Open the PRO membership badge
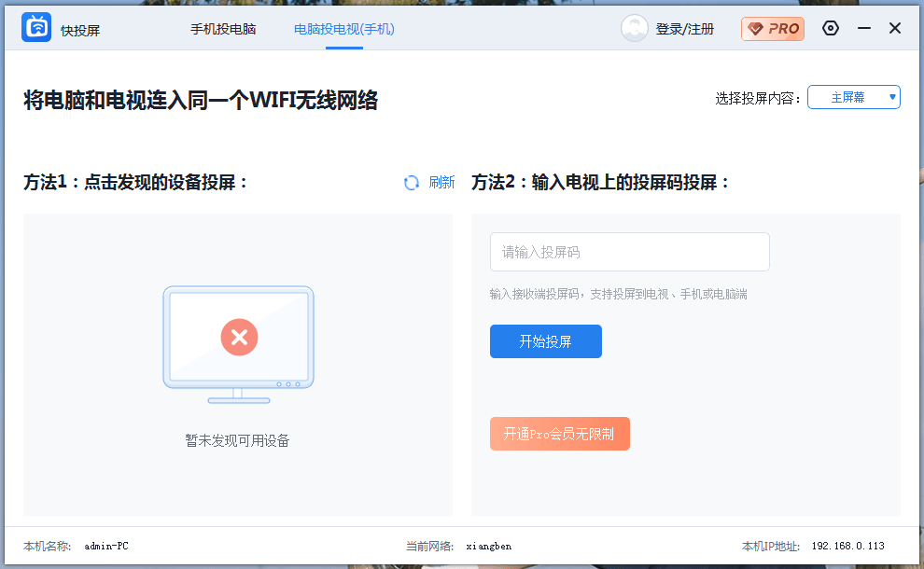 pyautogui.click(x=772, y=29)
